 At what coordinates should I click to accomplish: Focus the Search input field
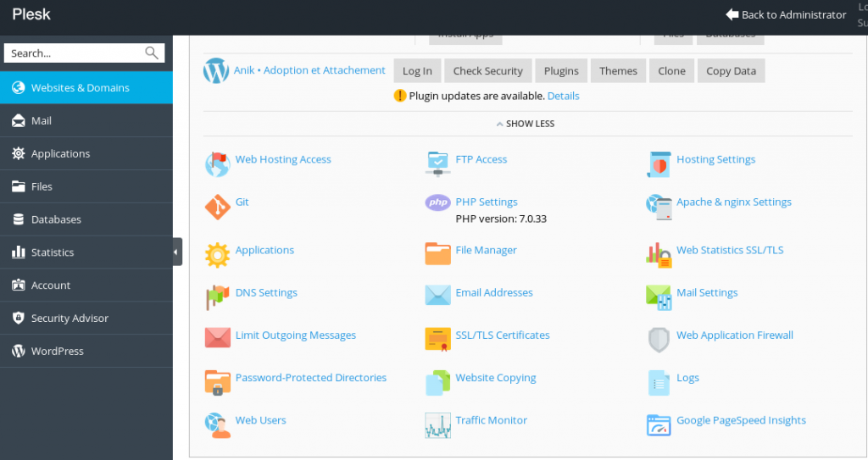(x=84, y=53)
